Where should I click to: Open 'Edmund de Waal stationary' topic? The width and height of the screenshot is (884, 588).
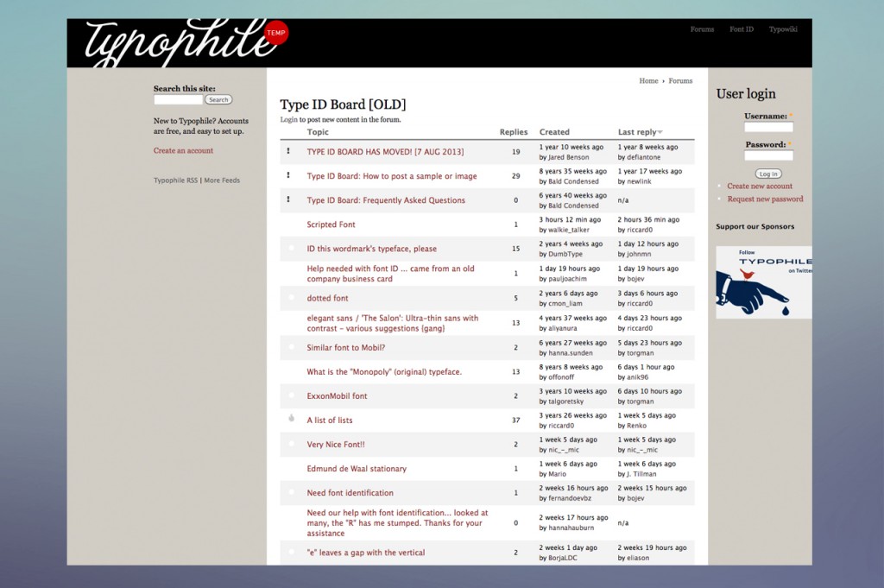357,469
